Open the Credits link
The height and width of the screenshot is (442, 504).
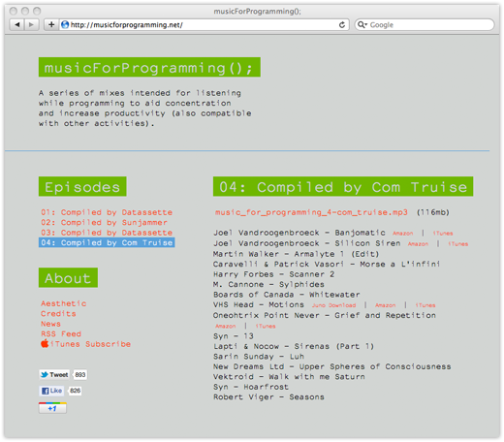pyautogui.click(x=58, y=313)
